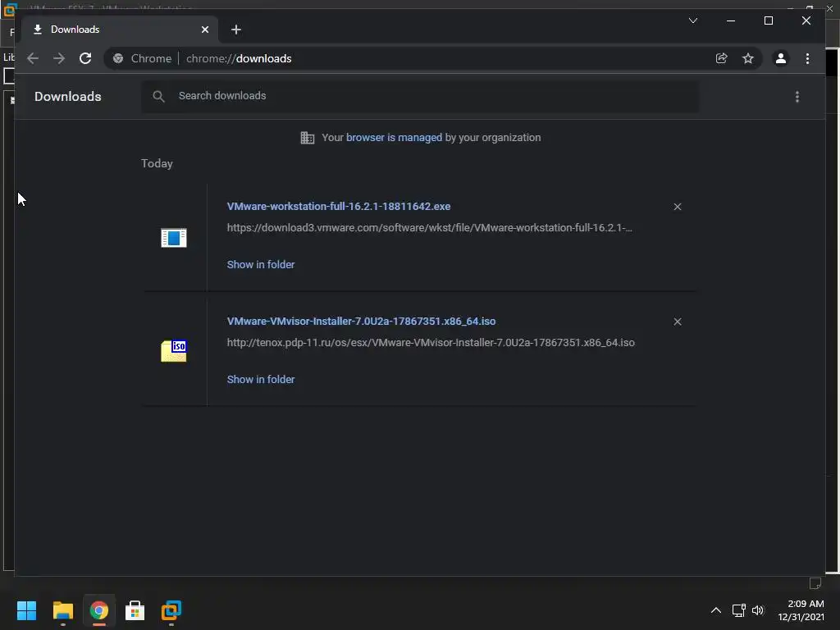The height and width of the screenshot is (630, 840).
Task: Reload the downloads page
Action: (85, 58)
